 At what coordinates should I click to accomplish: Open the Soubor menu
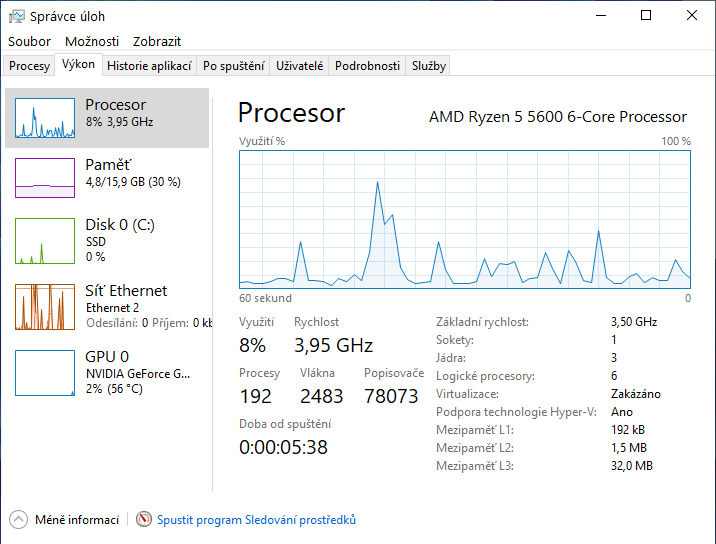29,41
